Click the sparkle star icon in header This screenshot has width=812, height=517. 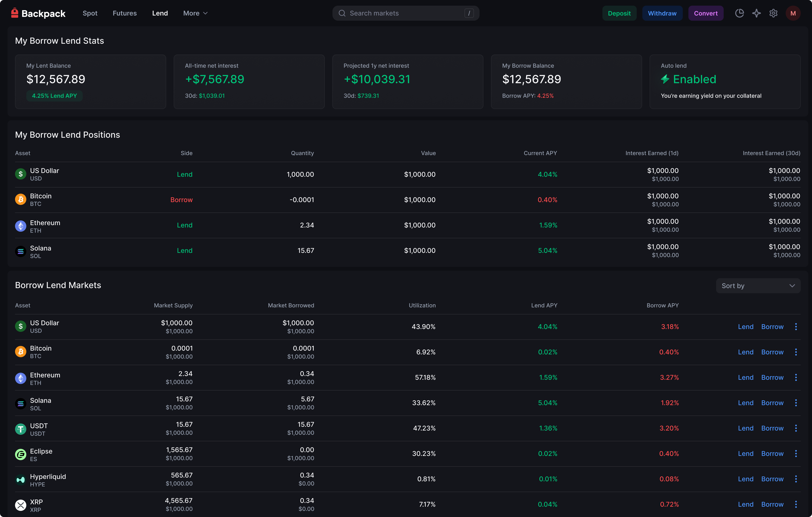(756, 13)
